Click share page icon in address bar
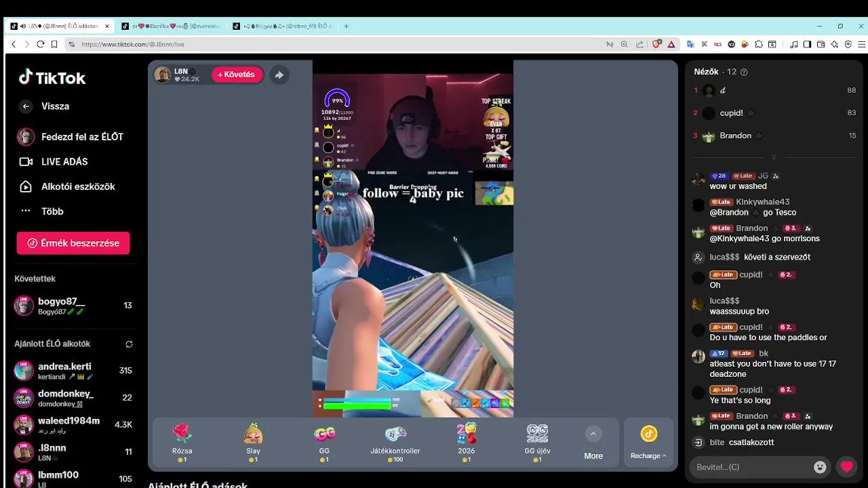This screenshot has width=868, height=488. [x=639, y=44]
